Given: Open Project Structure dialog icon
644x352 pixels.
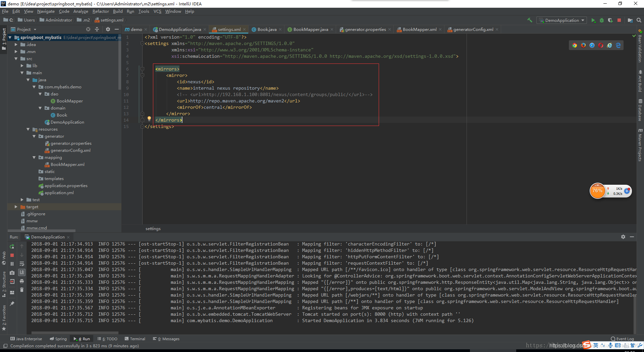Looking at the screenshot, I should pos(630,20).
